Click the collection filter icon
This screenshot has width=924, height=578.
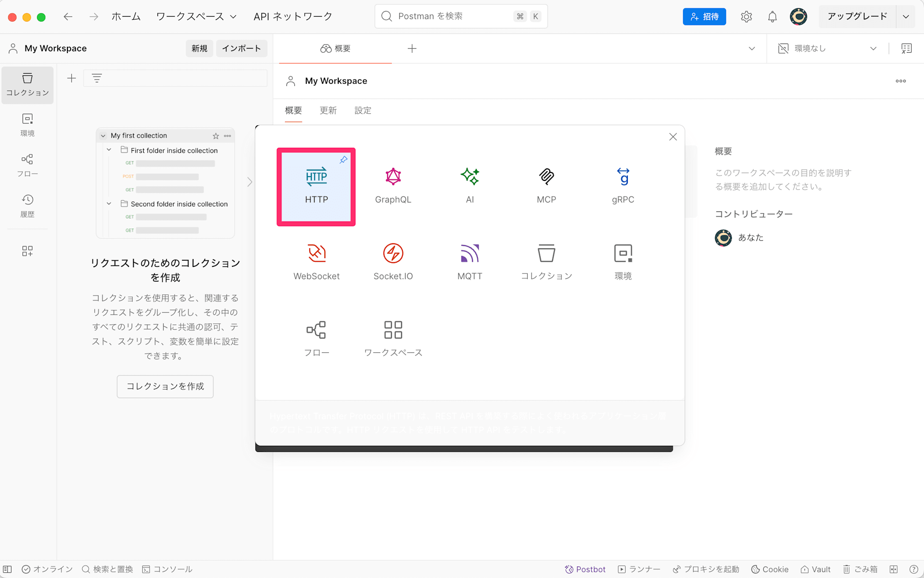97,78
